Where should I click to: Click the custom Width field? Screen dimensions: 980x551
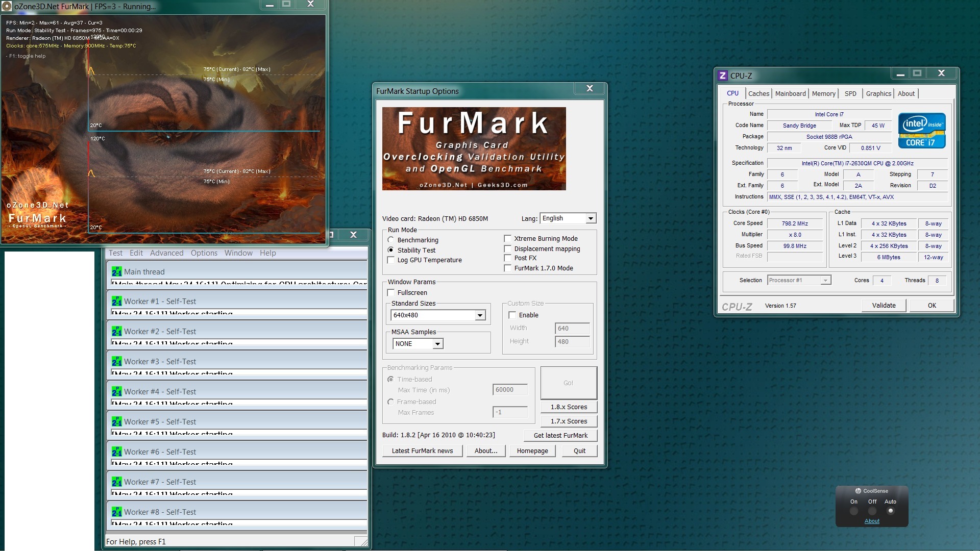[572, 329]
